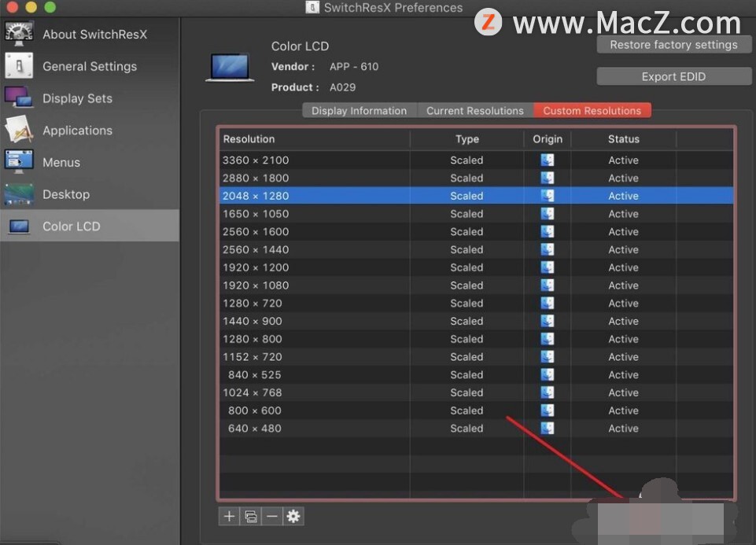Click Finder origin icon for 3360 × 2100
756x545 pixels.
pyautogui.click(x=548, y=160)
